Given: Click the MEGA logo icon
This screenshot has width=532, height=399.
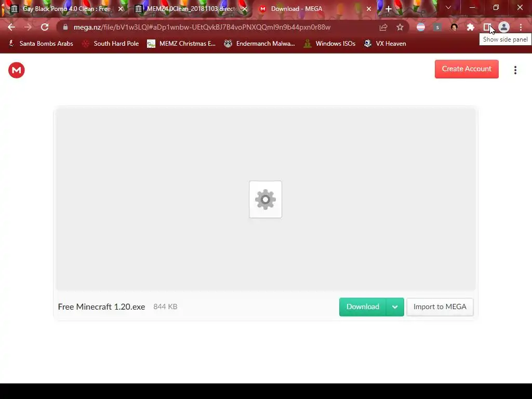Looking at the screenshot, I should [x=16, y=70].
